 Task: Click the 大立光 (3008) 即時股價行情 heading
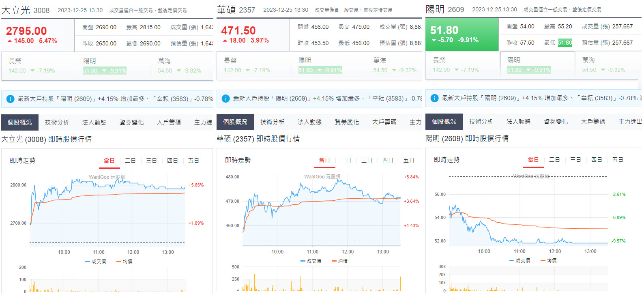point(47,139)
